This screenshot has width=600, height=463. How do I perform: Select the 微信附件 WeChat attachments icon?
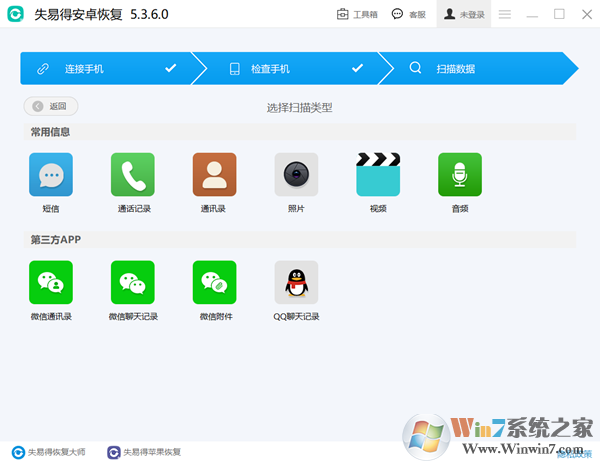(x=215, y=282)
